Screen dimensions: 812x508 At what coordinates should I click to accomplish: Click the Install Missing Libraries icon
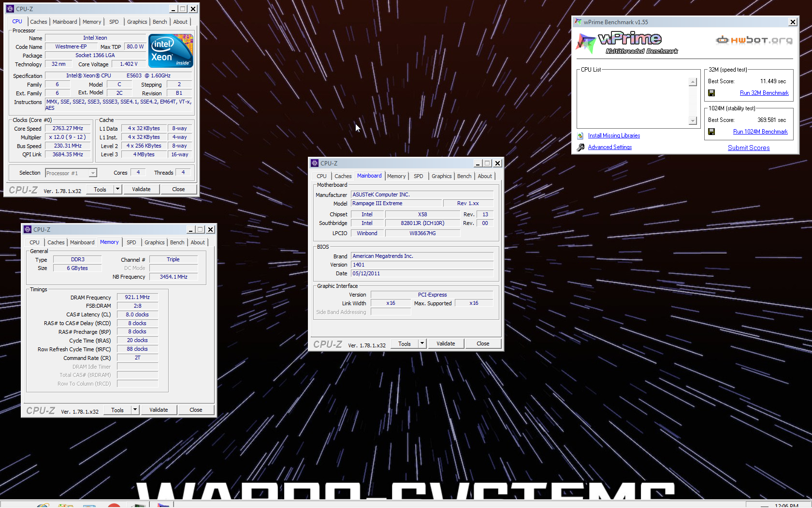580,136
